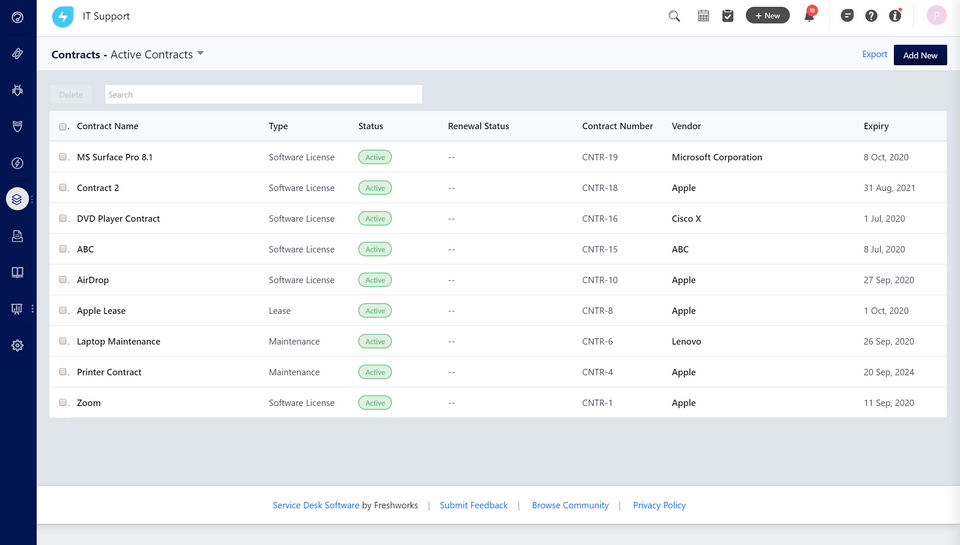Open the info icon with red dot
The width and height of the screenshot is (960, 545).
click(x=895, y=16)
